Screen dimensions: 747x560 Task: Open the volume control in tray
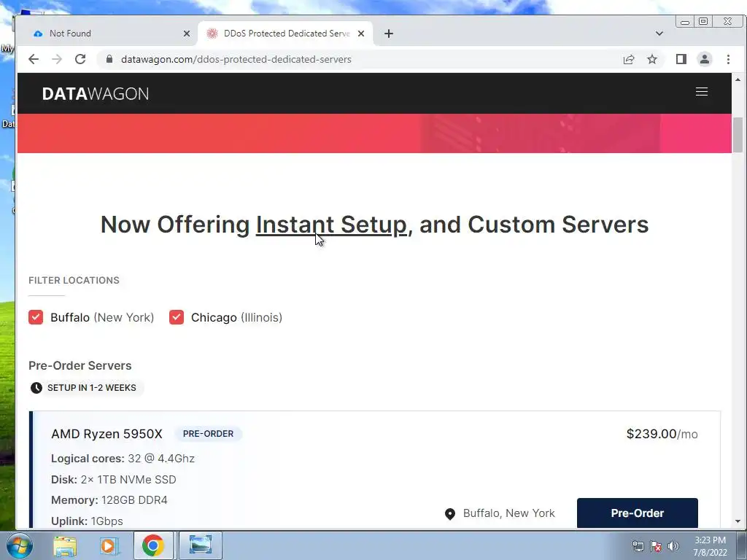[673, 546]
